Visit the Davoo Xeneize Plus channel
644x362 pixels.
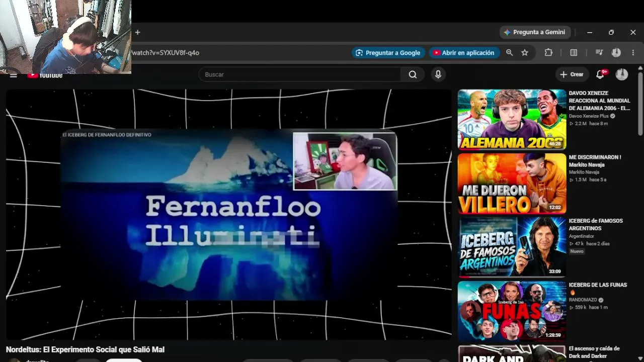(x=589, y=116)
